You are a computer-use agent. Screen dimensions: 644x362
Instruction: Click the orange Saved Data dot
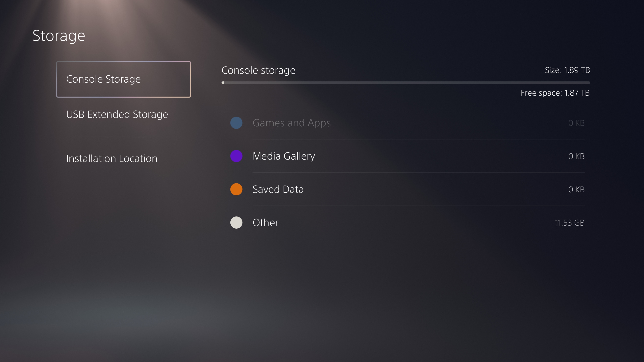point(236,189)
